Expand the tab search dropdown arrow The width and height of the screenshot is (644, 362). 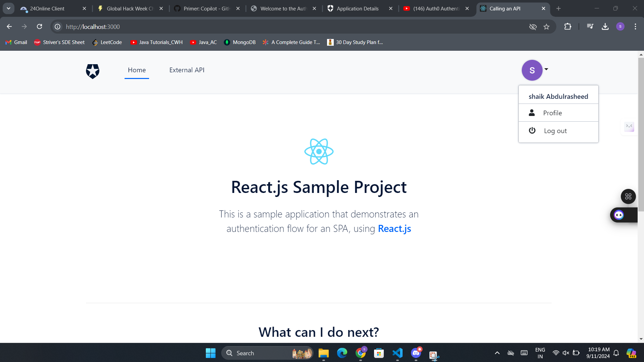click(x=8, y=8)
